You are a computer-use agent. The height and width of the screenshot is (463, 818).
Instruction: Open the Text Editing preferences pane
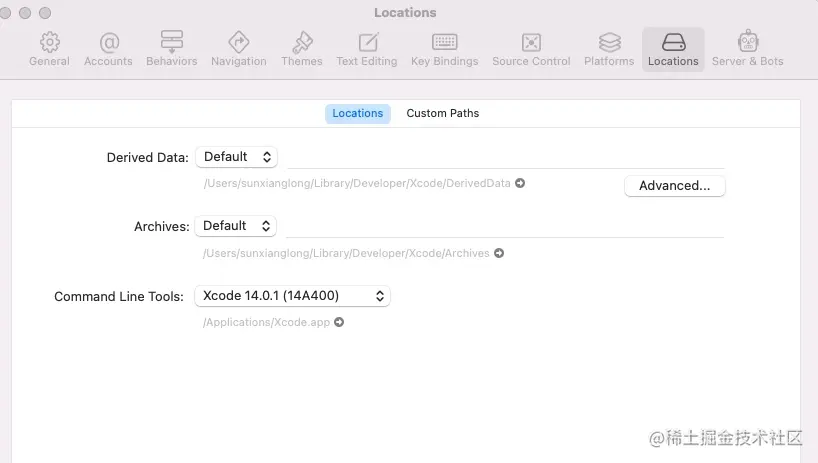[367, 50]
